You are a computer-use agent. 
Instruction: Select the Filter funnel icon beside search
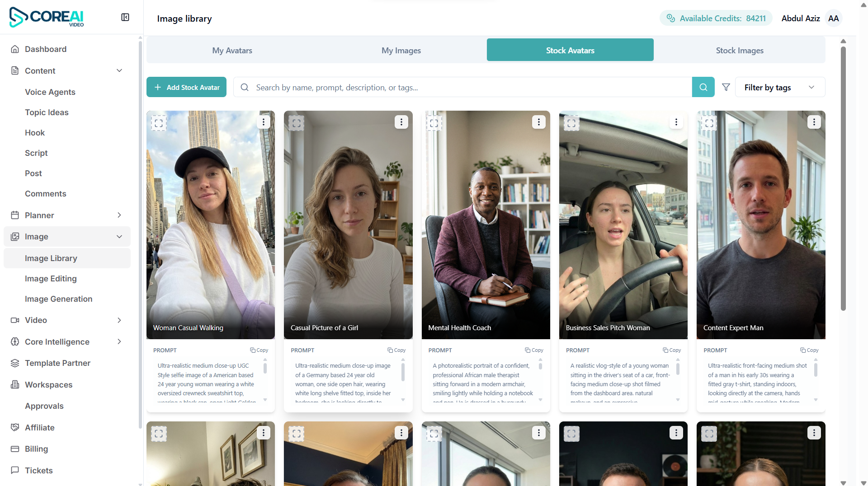[726, 87]
